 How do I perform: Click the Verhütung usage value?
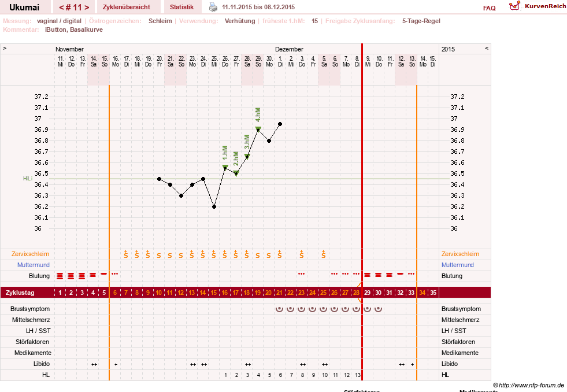(240, 21)
